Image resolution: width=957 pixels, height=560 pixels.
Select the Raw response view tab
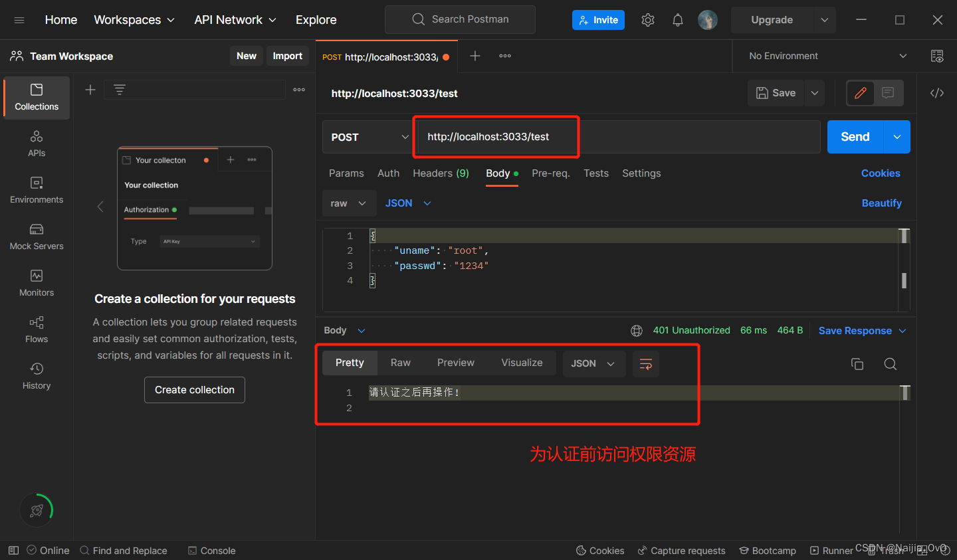click(x=401, y=363)
